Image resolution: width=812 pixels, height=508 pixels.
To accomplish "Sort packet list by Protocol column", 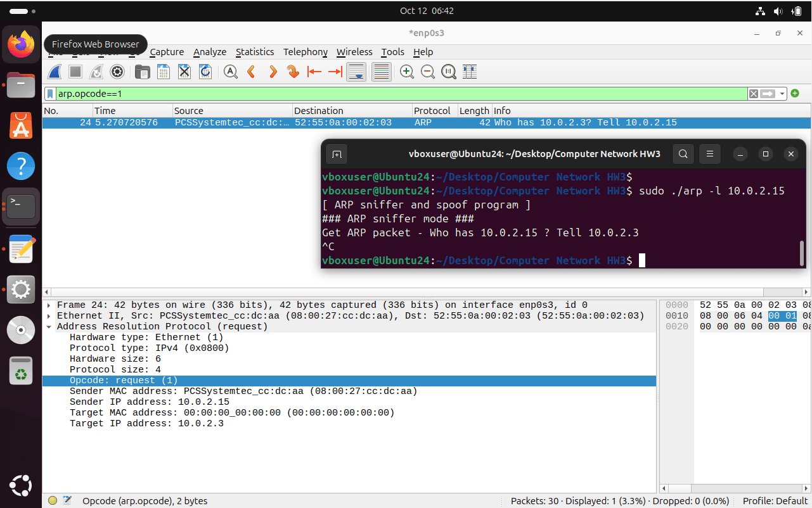I will 434,111.
